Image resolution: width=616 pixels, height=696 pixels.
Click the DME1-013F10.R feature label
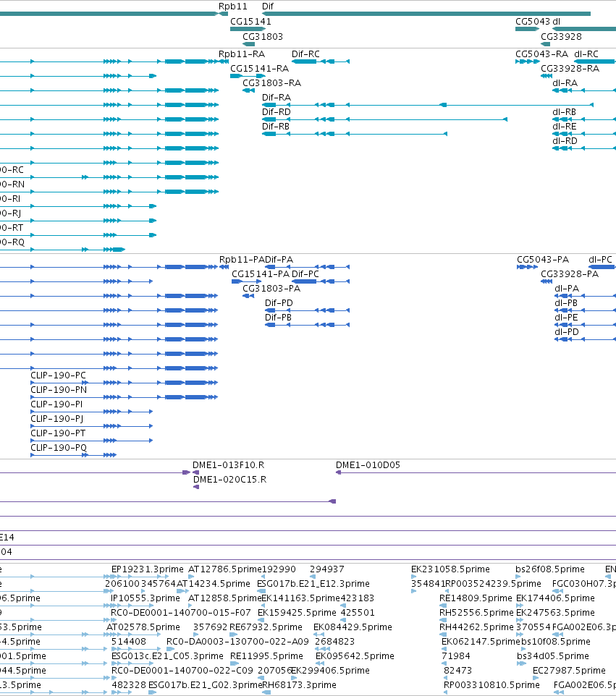click(x=228, y=464)
